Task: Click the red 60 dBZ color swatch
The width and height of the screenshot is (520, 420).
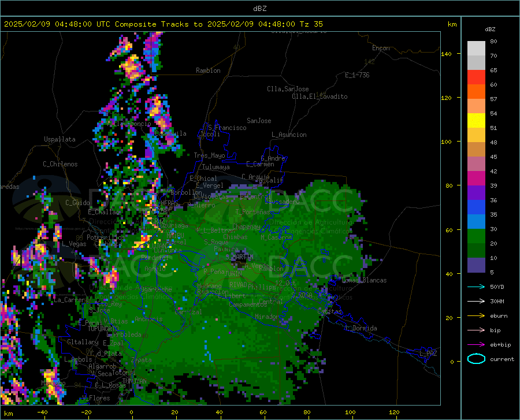Action: [x=476, y=77]
